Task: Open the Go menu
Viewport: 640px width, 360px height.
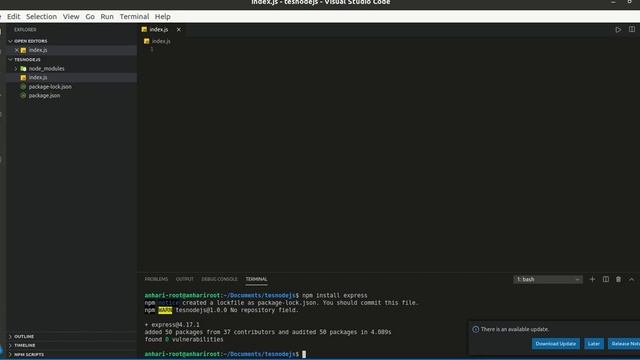Action: click(90, 17)
